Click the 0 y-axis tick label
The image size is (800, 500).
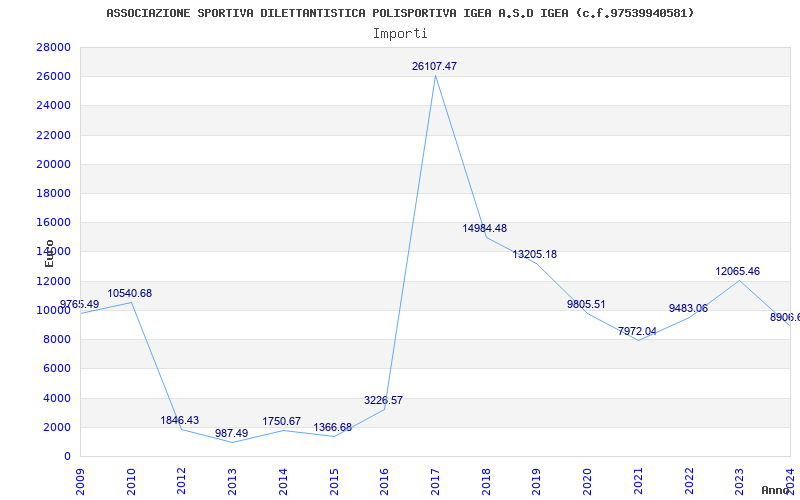click(67, 456)
